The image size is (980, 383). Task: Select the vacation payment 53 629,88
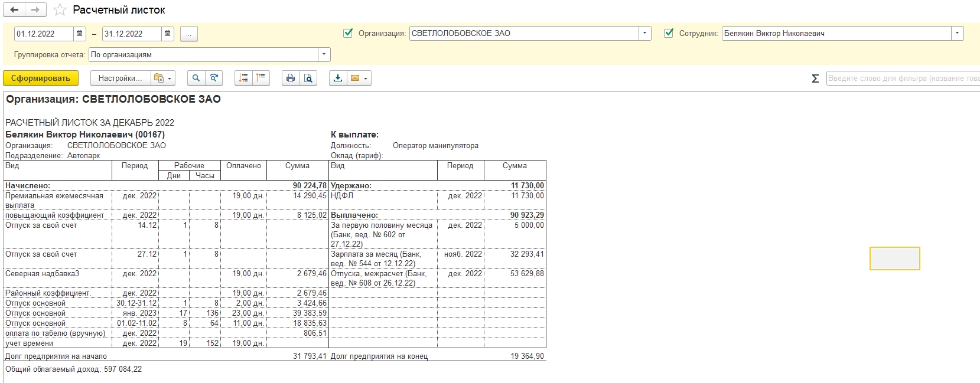pos(527,274)
